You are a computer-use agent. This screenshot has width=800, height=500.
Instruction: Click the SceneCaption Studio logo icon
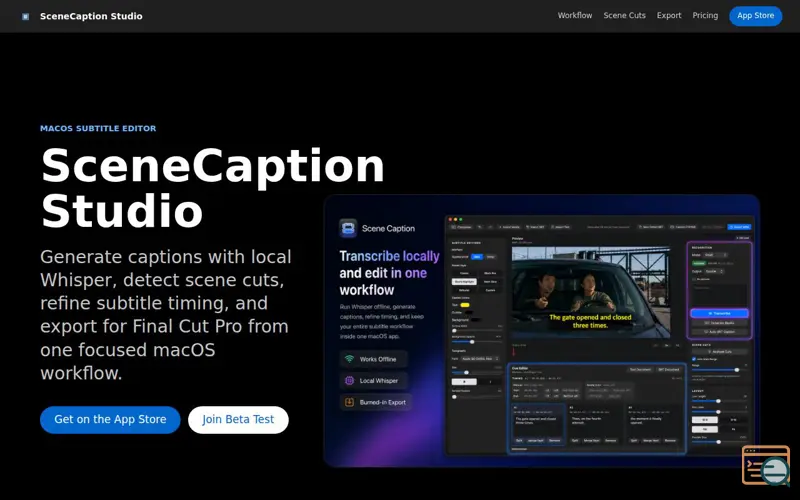(x=26, y=16)
